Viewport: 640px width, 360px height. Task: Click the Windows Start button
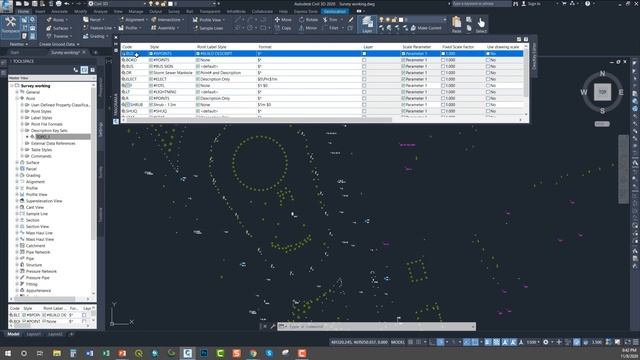8,353
